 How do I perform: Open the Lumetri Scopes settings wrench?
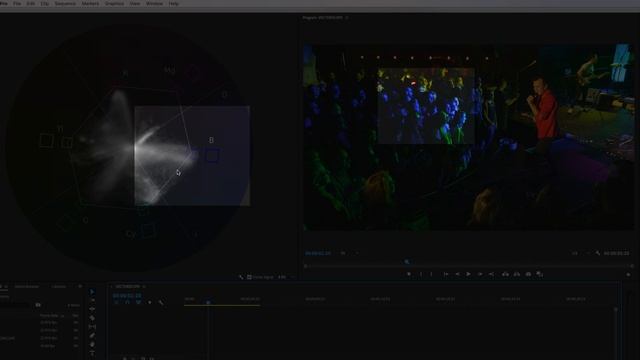[x=241, y=277]
